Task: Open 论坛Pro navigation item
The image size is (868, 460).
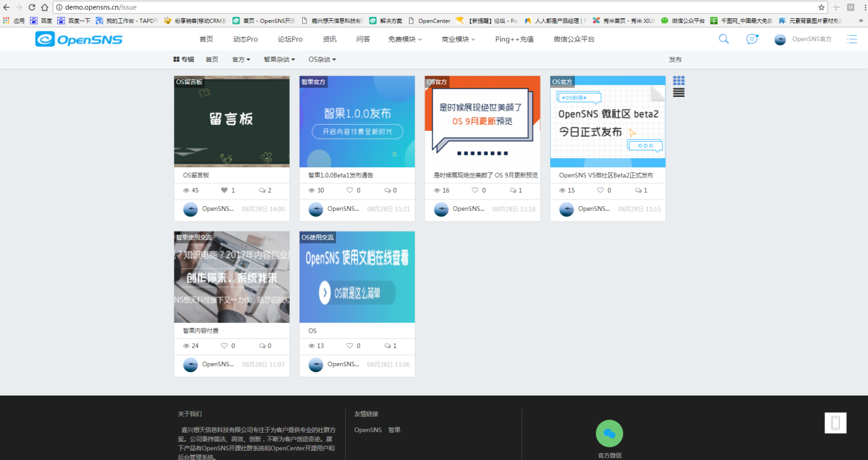Action: click(x=290, y=39)
